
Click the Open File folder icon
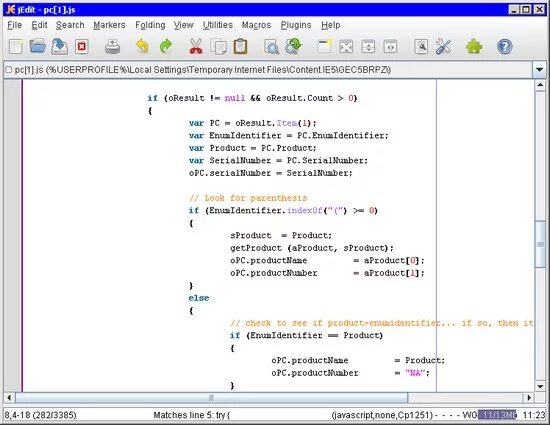point(38,46)
